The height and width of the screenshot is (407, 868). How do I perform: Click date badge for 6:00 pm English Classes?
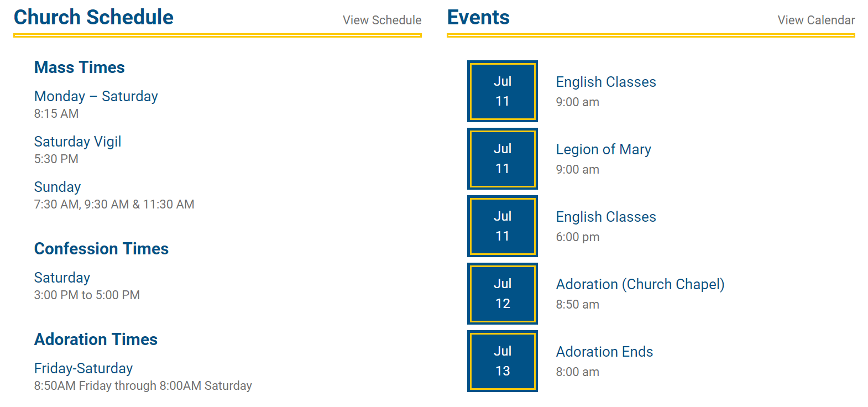502,226
